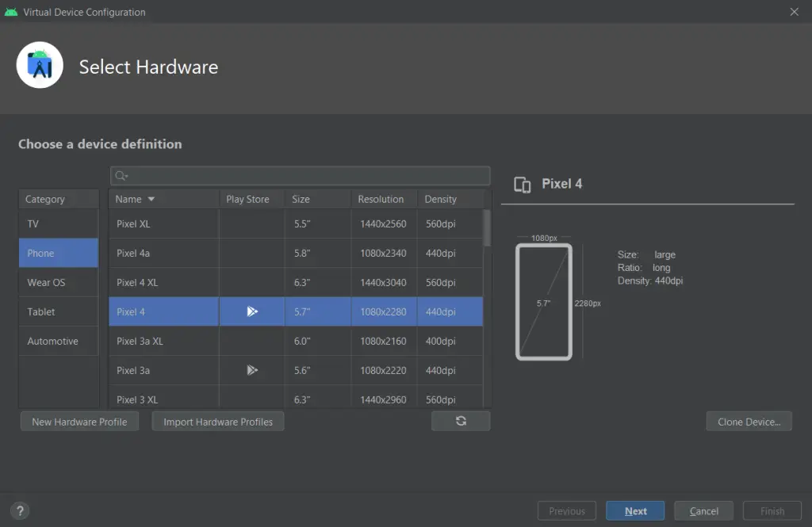Click the Android Studio logo in header

click(x=40, y=65)
